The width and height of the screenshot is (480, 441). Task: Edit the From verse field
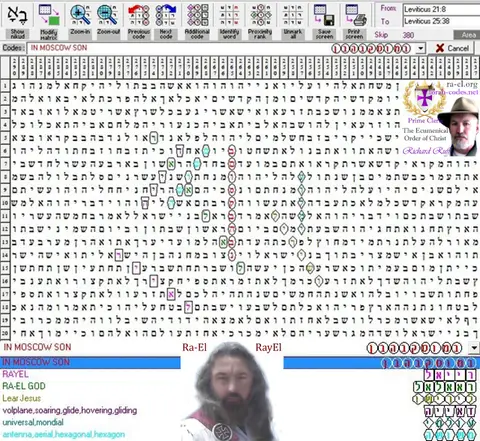tap(441, 9)
